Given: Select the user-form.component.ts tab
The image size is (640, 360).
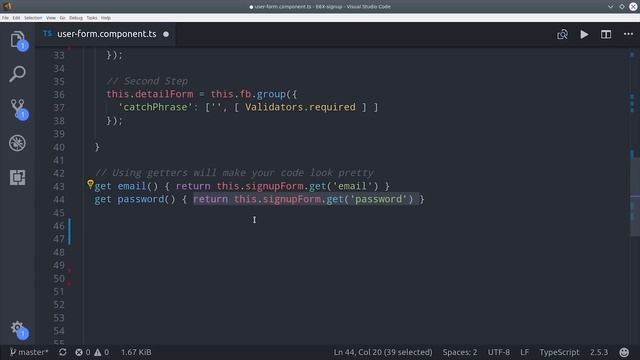Looking at the screenshot, I should pos(106,34).
